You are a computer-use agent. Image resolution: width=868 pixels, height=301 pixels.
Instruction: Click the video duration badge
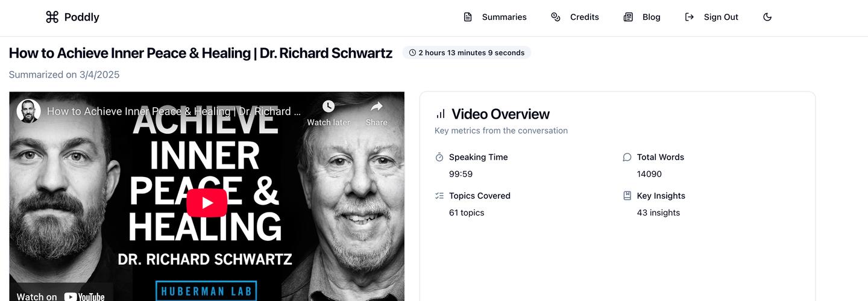(x=467, y=53)
